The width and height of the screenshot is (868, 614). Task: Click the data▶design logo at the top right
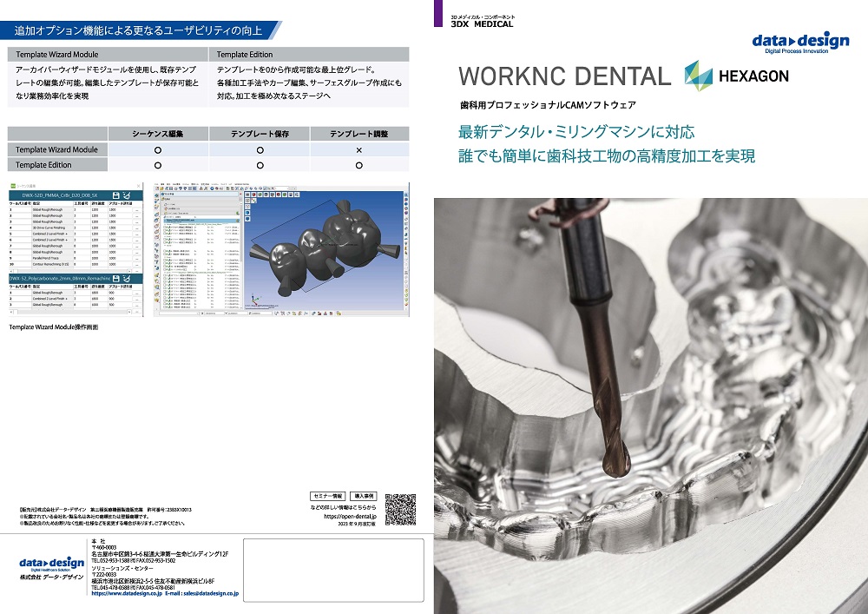(803, 40)
